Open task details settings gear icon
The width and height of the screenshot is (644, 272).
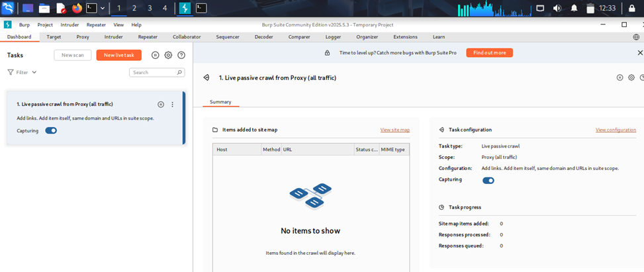[631, 77]
